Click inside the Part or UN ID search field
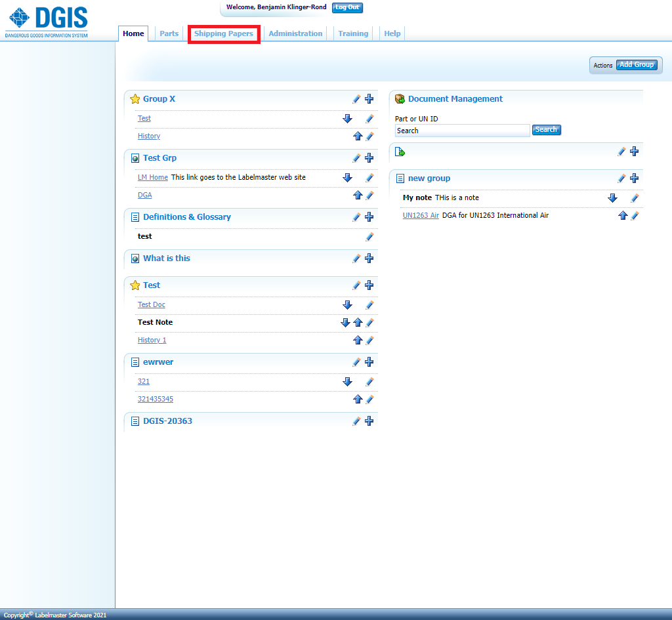Image resolution: width=672 pixels, height=620 pixels. coord(462,130)
